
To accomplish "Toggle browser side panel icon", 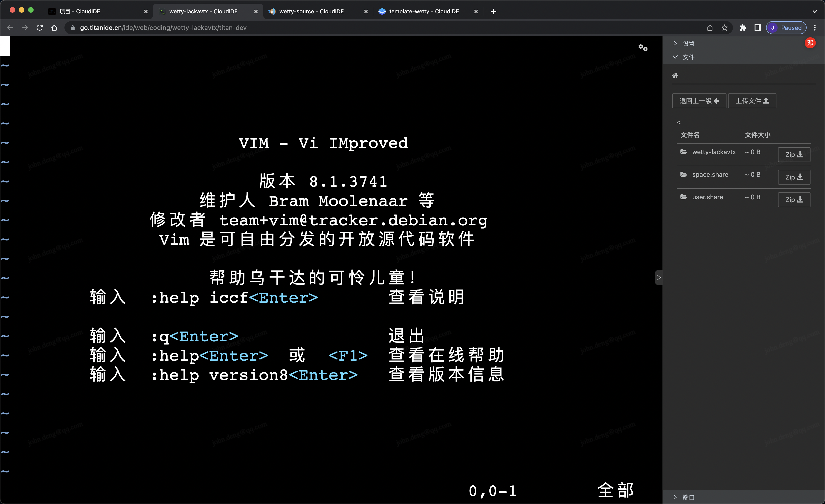I will [757, 28].
